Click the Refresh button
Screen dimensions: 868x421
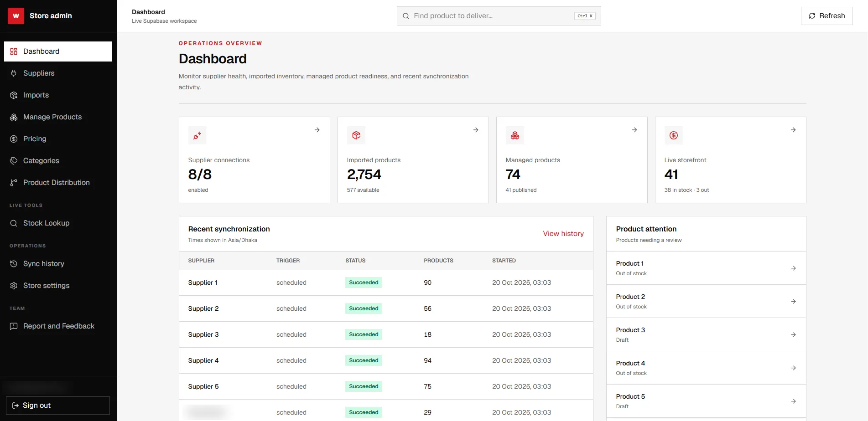coord(826,16)
